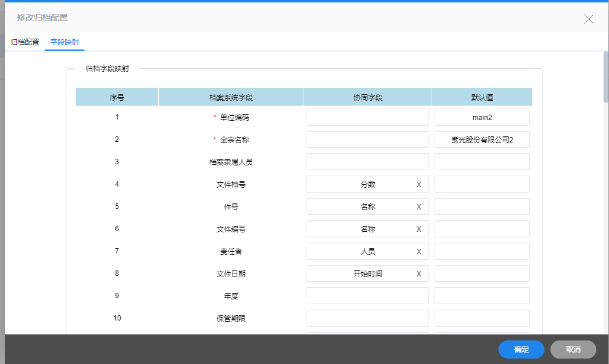This screenshot has height=364, width=609.
Task: Remove 名称 from the 件号 row via X
Action: [419, 207]
